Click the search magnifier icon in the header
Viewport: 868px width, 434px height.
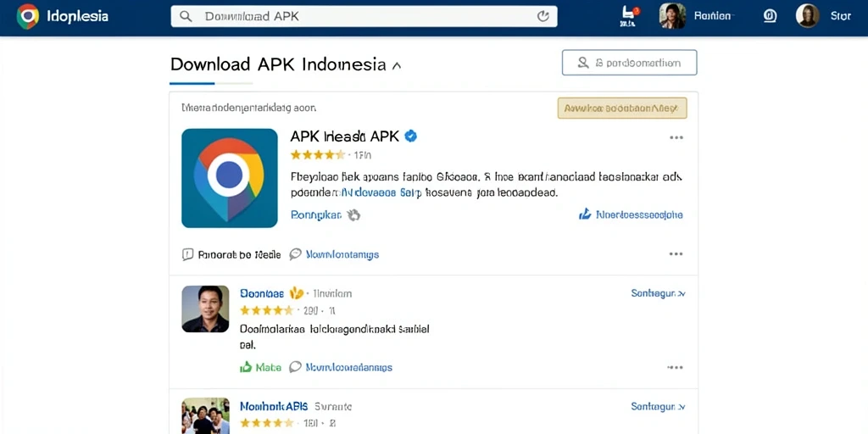(186, 17)
